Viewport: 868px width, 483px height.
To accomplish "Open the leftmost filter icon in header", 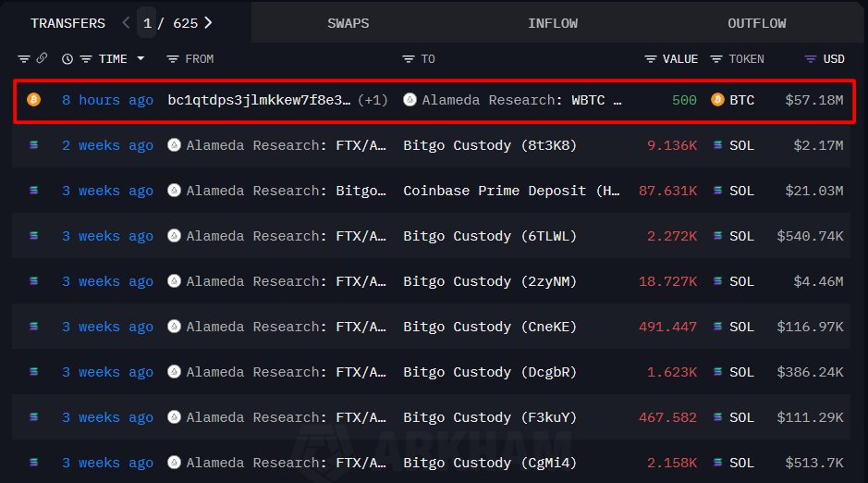I will [23, 58].
